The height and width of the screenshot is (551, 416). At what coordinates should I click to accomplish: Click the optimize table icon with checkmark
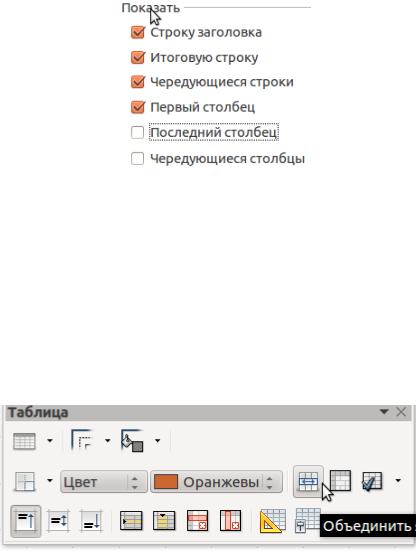tap(372, 481)
